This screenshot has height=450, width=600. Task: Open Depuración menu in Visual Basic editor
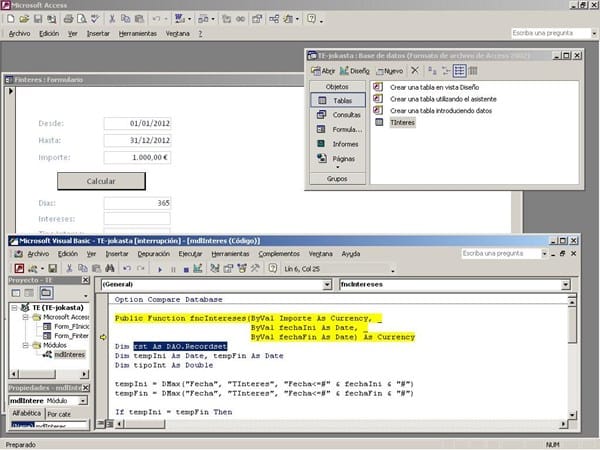(x=152, y=254)
